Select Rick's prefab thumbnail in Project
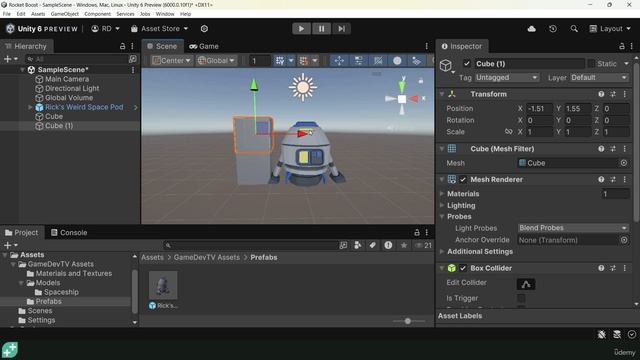The height and width of the screenshot is (360, 640). point(163,285)
